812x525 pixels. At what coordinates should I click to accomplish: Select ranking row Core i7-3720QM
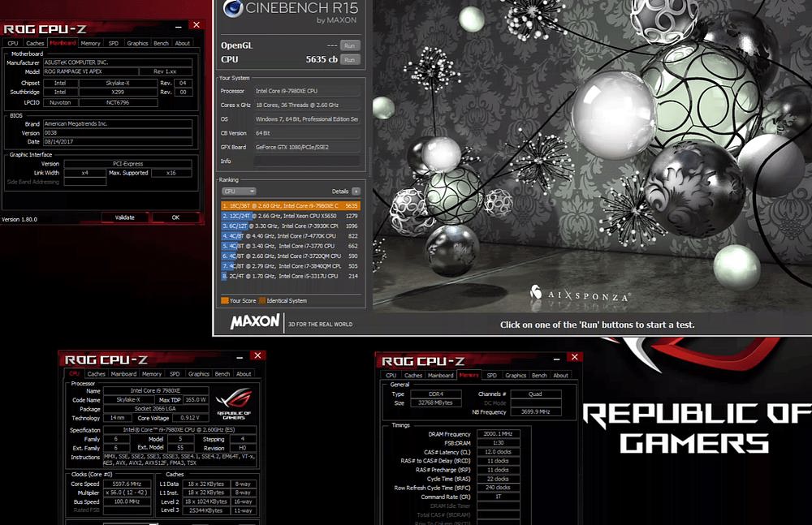[x=291, y=256]
